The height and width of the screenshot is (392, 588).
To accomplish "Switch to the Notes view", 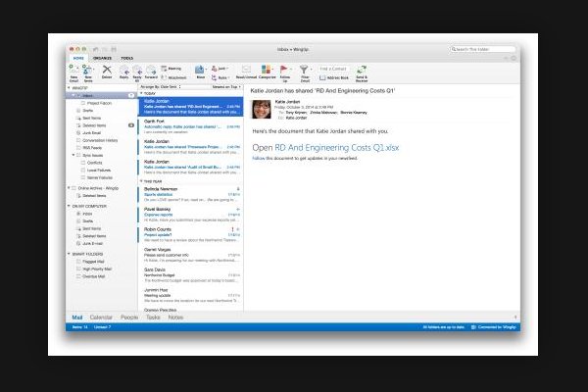I will click(x=175, y=318).
